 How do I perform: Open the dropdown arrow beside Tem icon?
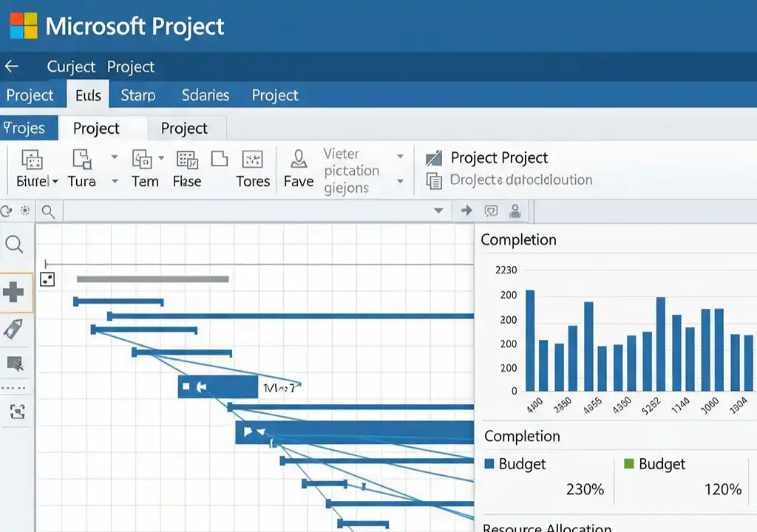point(161,158)
